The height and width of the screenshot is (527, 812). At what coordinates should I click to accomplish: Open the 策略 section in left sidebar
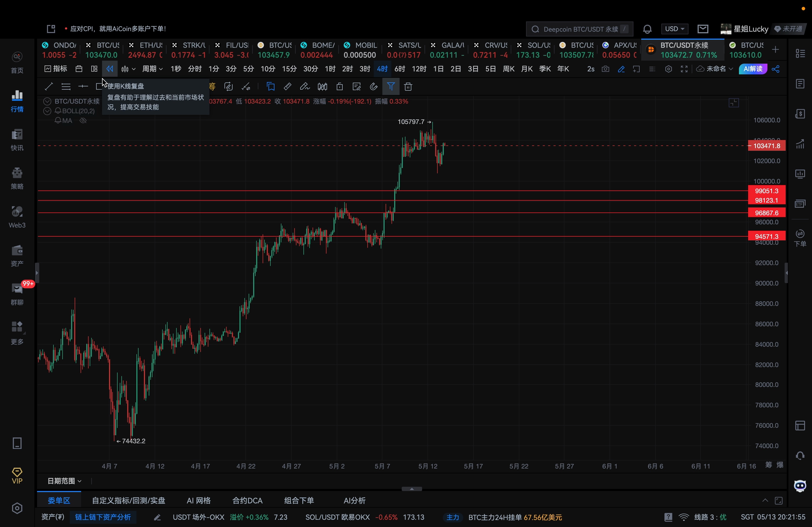pyautogui.click(x=17, y=178)
